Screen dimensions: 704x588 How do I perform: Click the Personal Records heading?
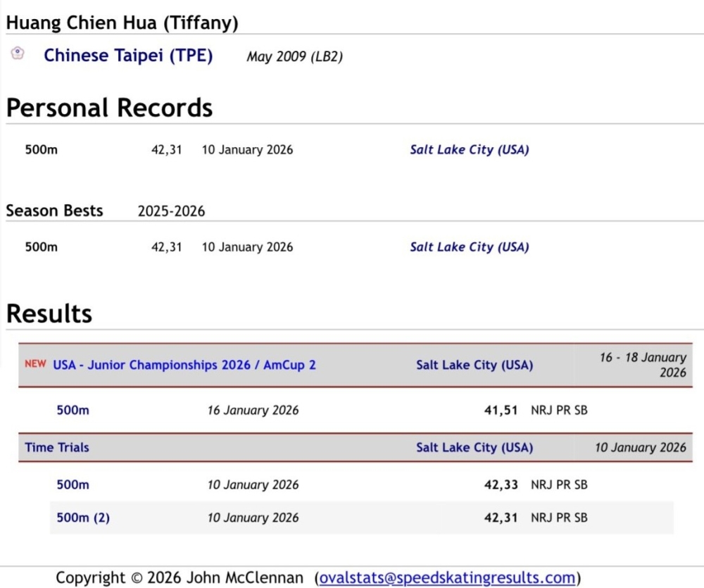(109, 108)
